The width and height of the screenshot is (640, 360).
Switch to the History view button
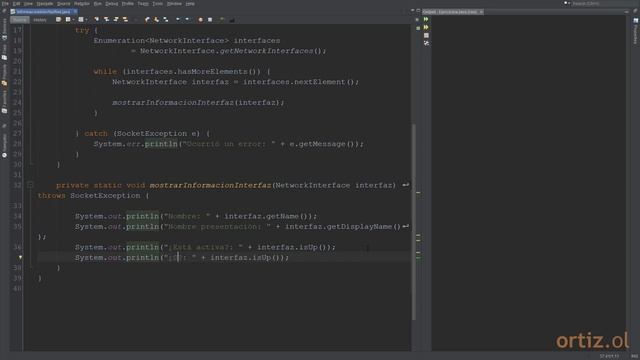click(x=40, y=20)
